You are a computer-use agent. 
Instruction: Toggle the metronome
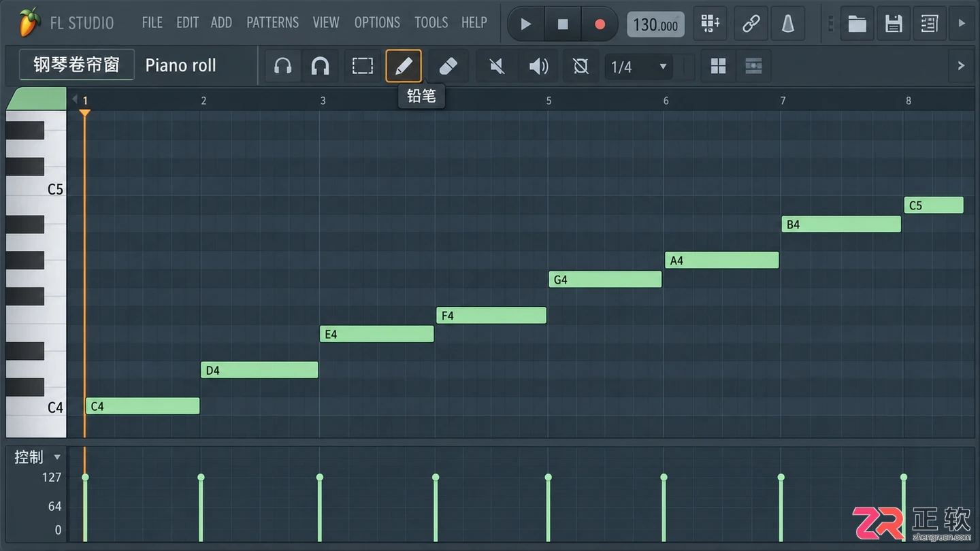(787, 24)
